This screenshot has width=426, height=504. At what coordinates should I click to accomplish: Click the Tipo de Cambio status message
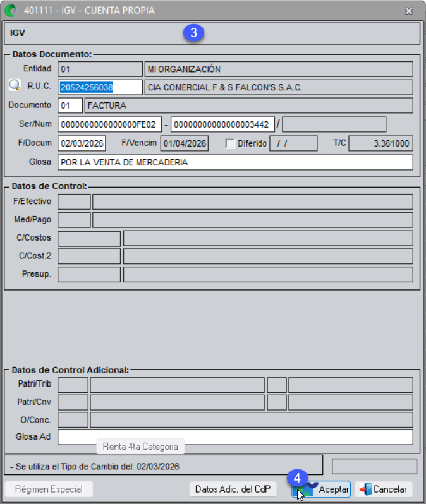[95, 467]
